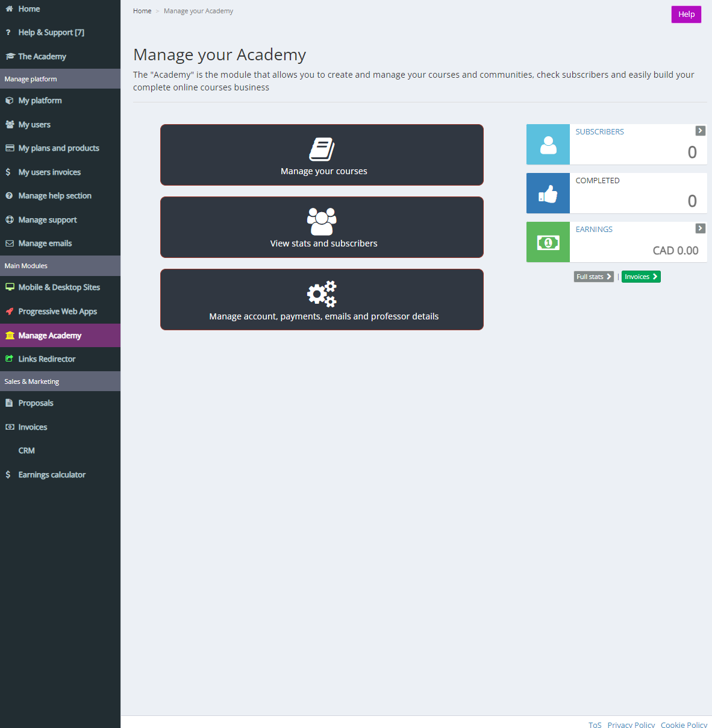Open Progressive Web Apps via the rocket icon
This screenshot has width=712, height=728.
click(x=10, y=311)
